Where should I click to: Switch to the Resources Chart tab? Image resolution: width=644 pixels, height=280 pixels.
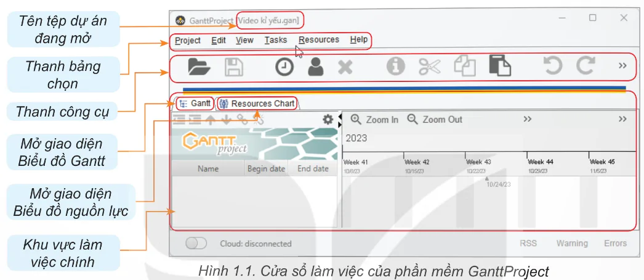pyautogui.click(x=257, y=104)
